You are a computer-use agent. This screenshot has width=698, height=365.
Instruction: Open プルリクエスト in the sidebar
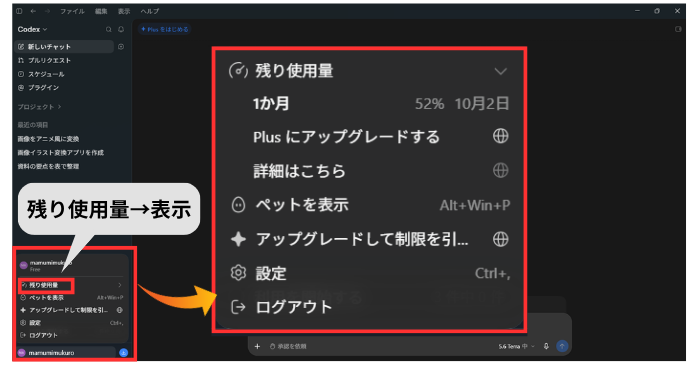pos(44,61)
